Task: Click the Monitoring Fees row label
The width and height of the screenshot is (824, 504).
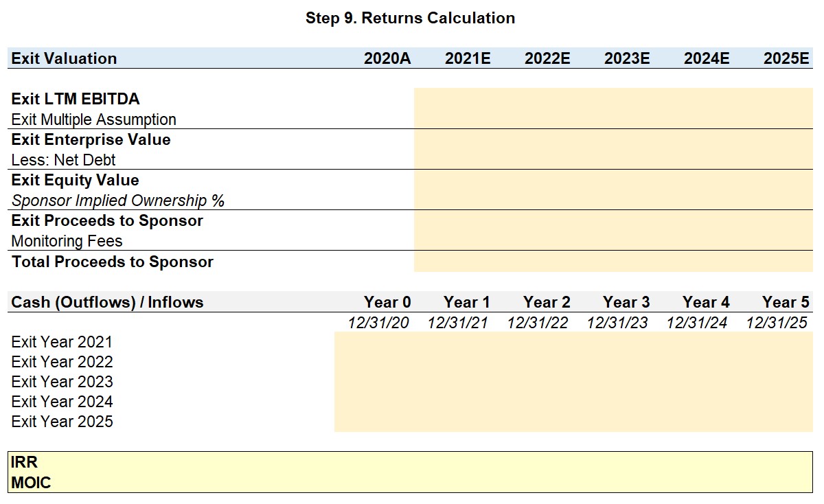Action: pos(67,241)
